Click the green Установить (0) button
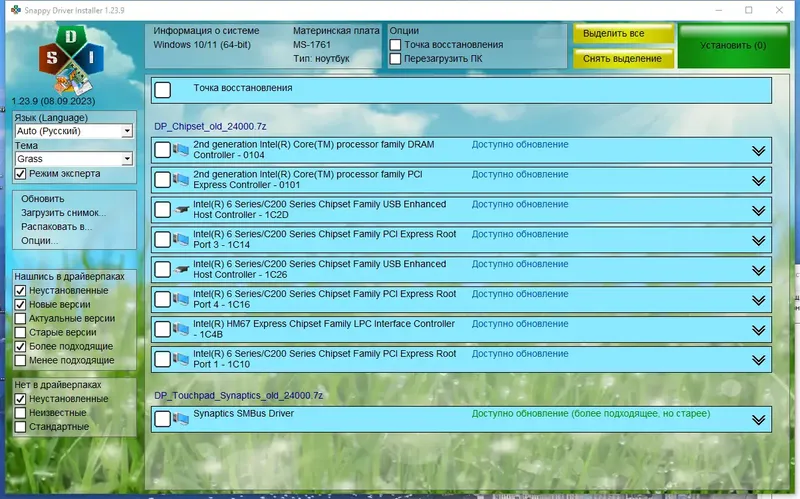800x499 pixels. click(733, 45)
